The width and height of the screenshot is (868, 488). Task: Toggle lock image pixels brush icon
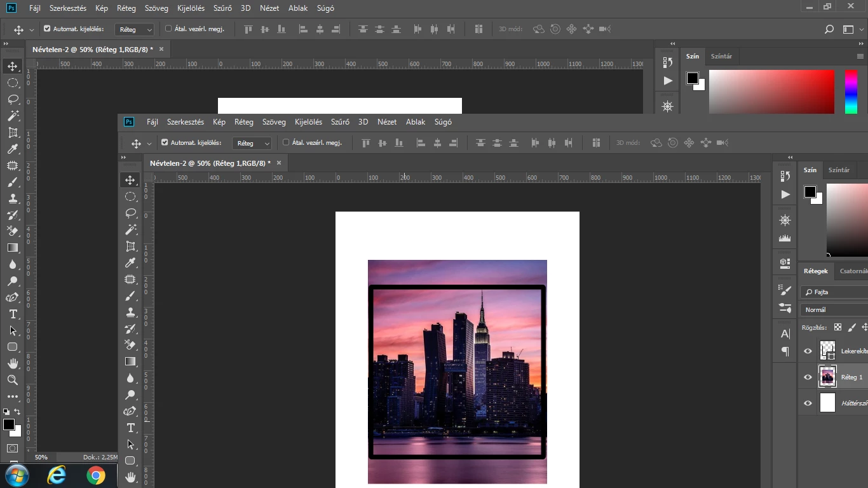[x=851, y=327]
